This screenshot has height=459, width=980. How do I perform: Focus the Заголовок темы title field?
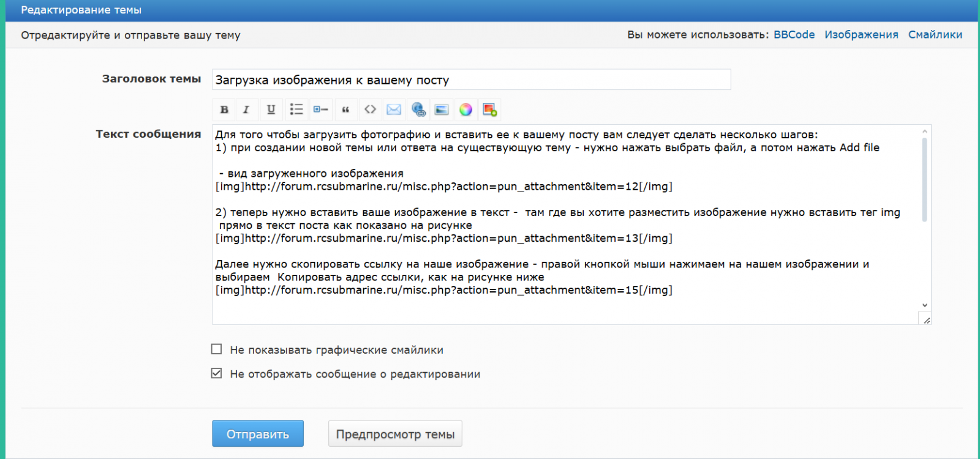point(472,80)
